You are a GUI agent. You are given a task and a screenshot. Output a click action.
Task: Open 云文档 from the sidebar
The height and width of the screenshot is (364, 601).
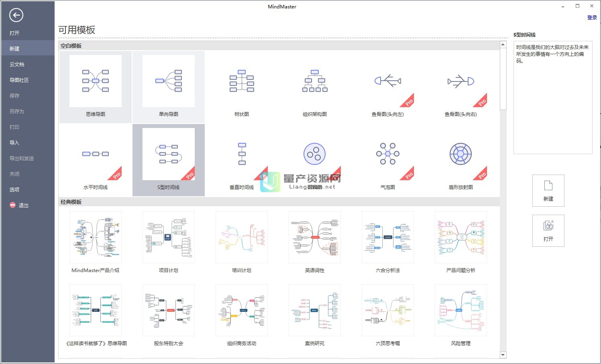(x=27, y=64)
